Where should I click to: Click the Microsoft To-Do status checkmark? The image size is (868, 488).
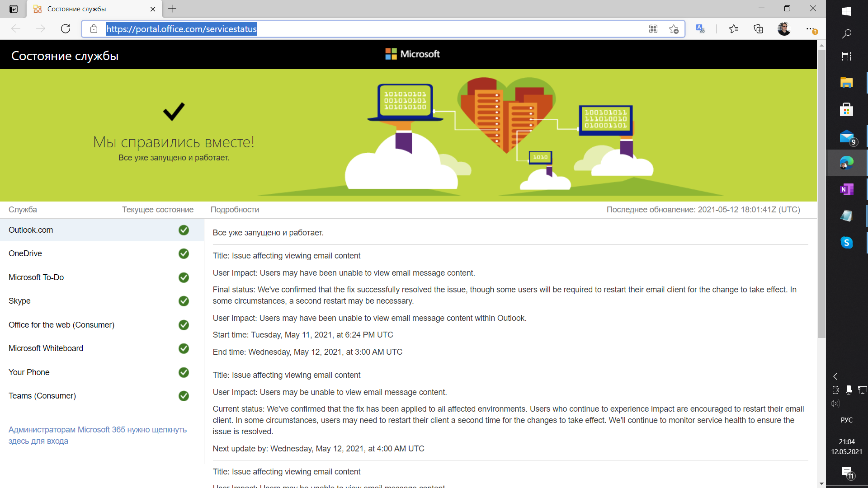tap(184, 277)
